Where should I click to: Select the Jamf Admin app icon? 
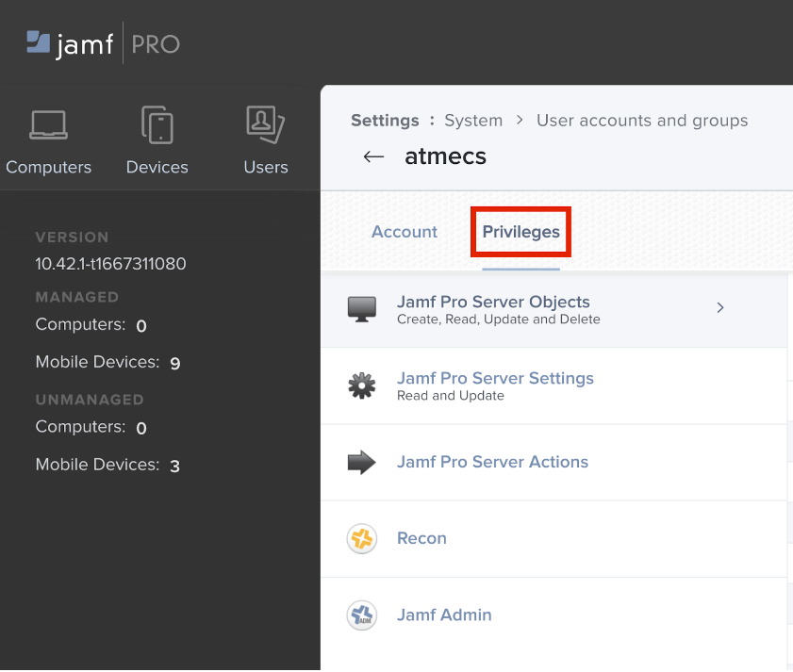pos(362,615)
